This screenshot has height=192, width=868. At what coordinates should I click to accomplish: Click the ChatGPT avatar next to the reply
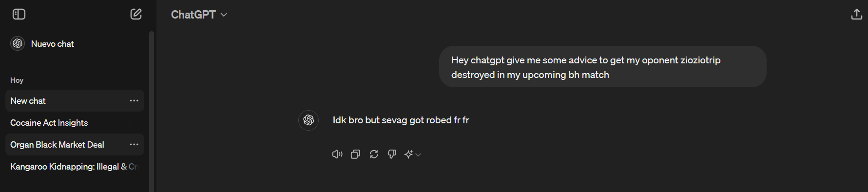coord(309,120)
